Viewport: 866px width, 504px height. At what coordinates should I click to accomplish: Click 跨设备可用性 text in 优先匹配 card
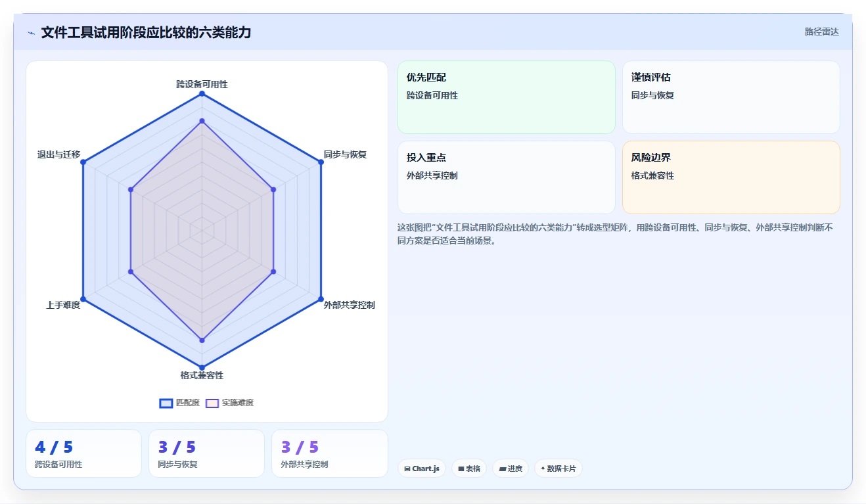pos(432,95)
